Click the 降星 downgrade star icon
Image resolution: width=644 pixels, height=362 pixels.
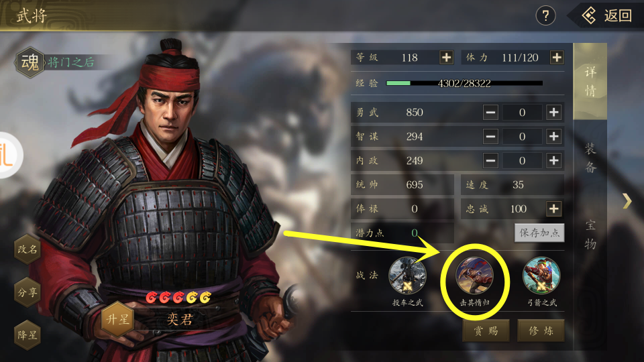[x=28, y=335]
